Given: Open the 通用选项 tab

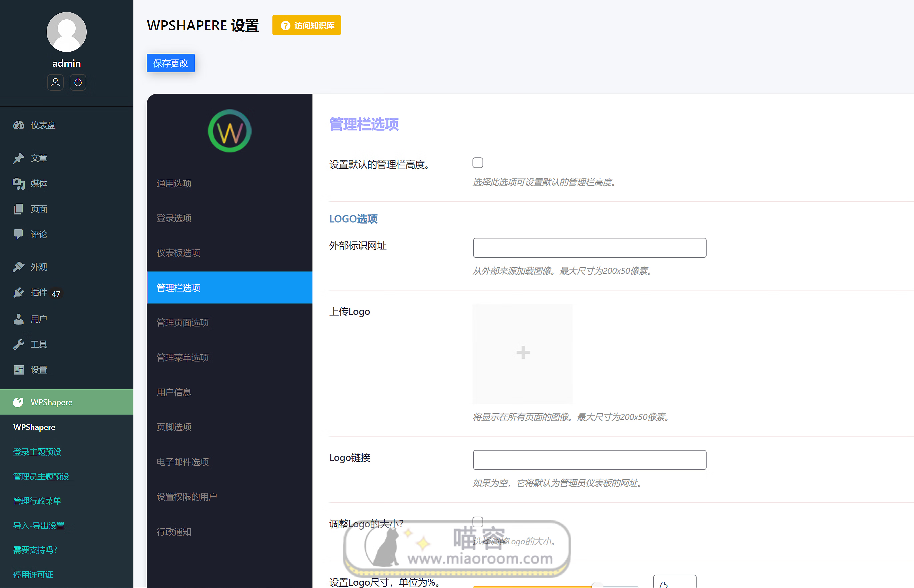Looking at the screenshot, I should pos(229,184).
